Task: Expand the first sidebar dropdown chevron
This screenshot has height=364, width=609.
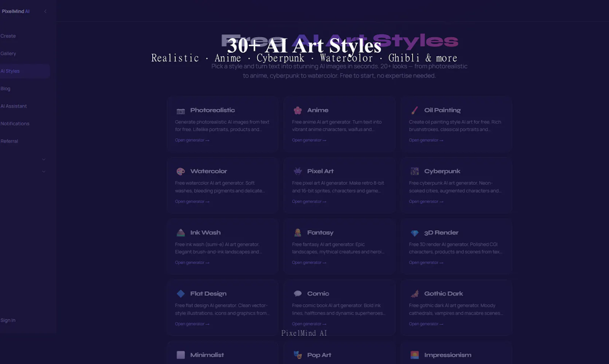Action: tap(44, 159)
